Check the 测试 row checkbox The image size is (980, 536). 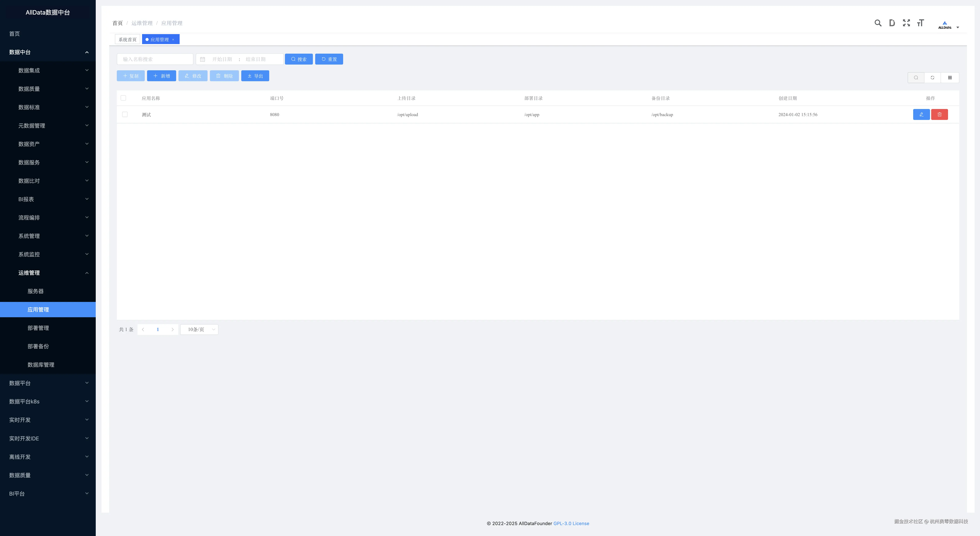click(x=125, y=115)
